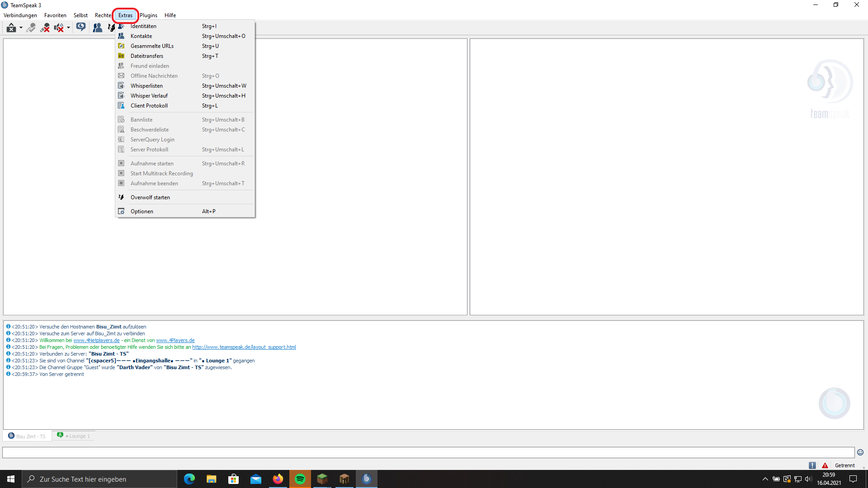Open the Favoriten menu
The height and width of the screenshot is (488, 868).
(55, 15)
